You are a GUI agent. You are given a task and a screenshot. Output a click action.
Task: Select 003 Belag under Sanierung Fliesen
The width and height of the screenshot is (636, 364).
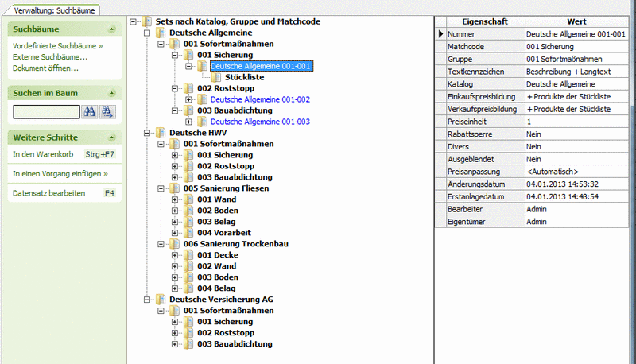pos(216,222)
